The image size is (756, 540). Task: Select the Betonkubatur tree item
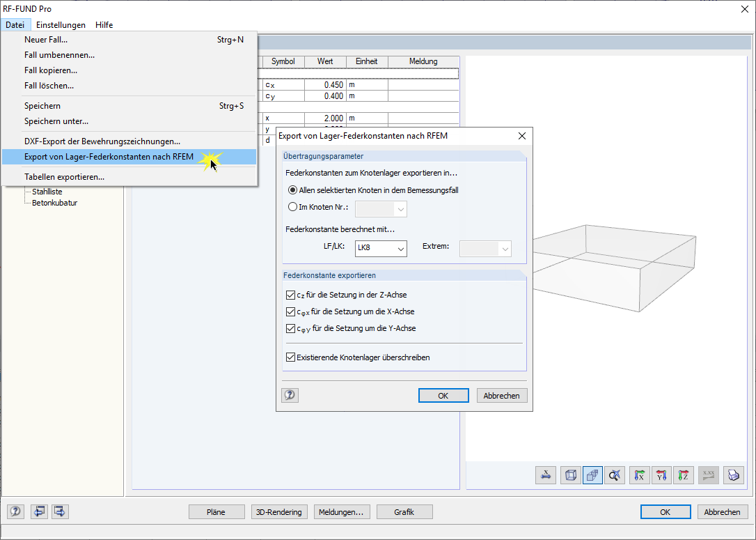click(54, 203)
